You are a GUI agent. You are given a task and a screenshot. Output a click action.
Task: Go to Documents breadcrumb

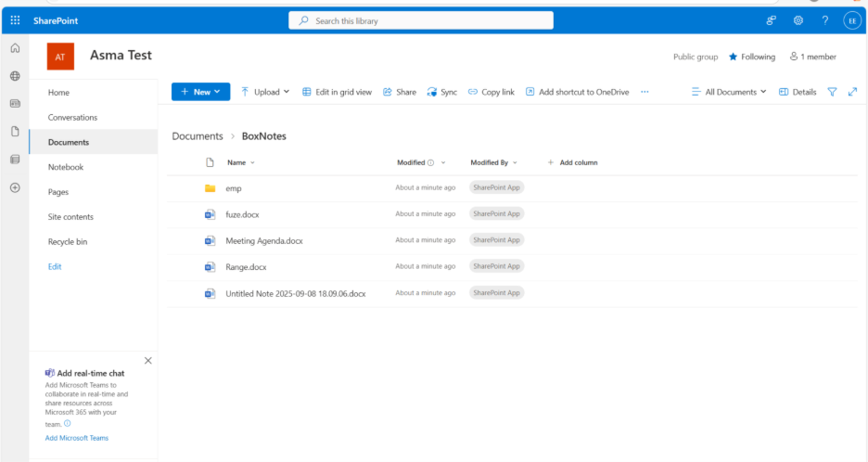(x=198, y=136)
